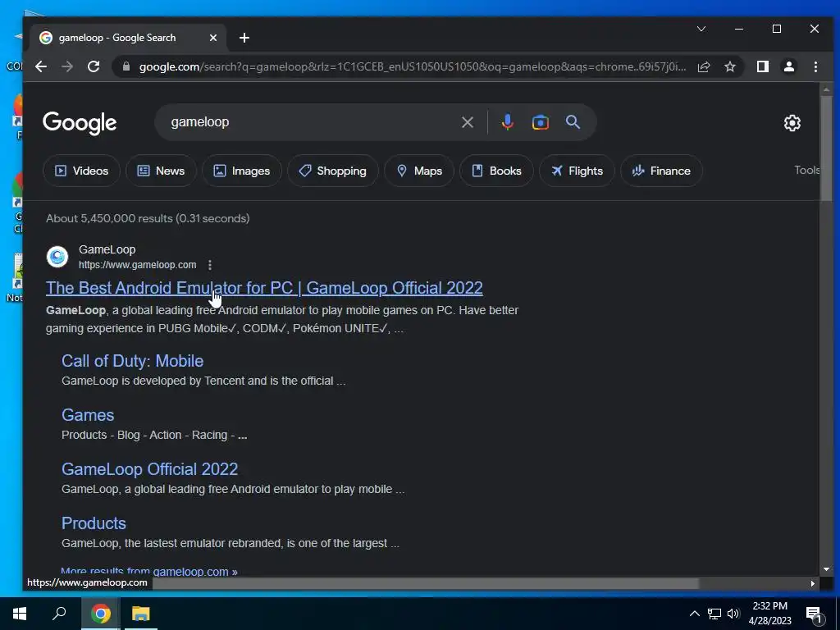
Task: Click scrollbar down arrow
Action: point(825,569)
